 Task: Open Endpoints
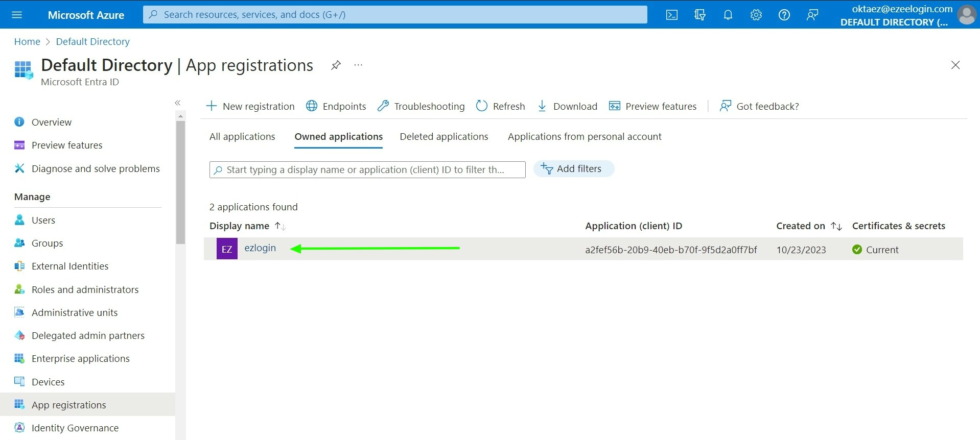tap(336, 106)
